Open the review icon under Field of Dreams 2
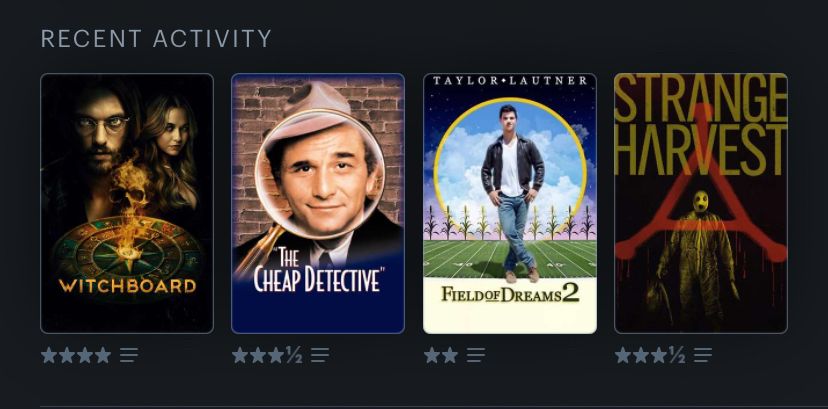 point(475,355)
